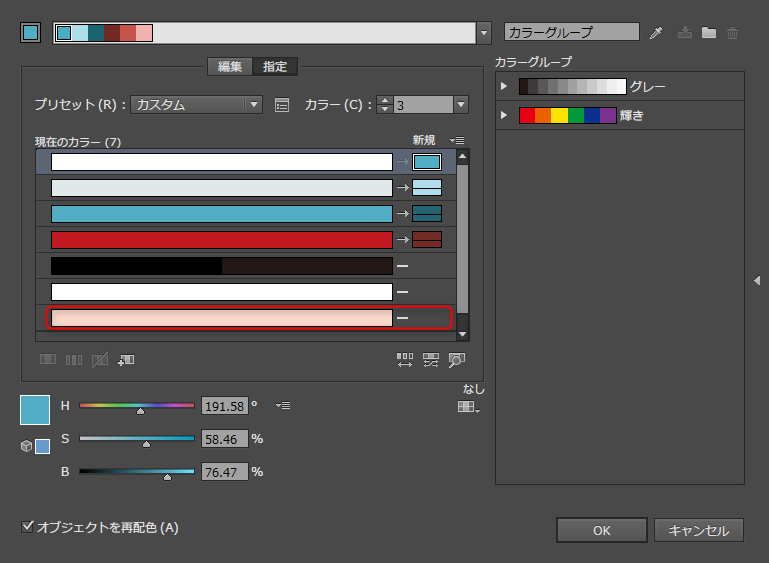The image size is (769, 563).
Task: Open the harmony rules dropdown arrow
Action: 485,33
